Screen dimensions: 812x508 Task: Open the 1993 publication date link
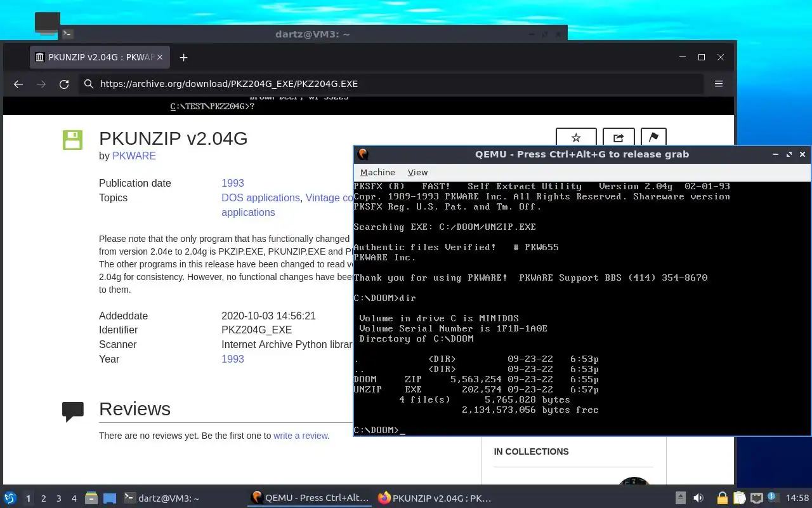pyautogui.click(x=233, y=183)
